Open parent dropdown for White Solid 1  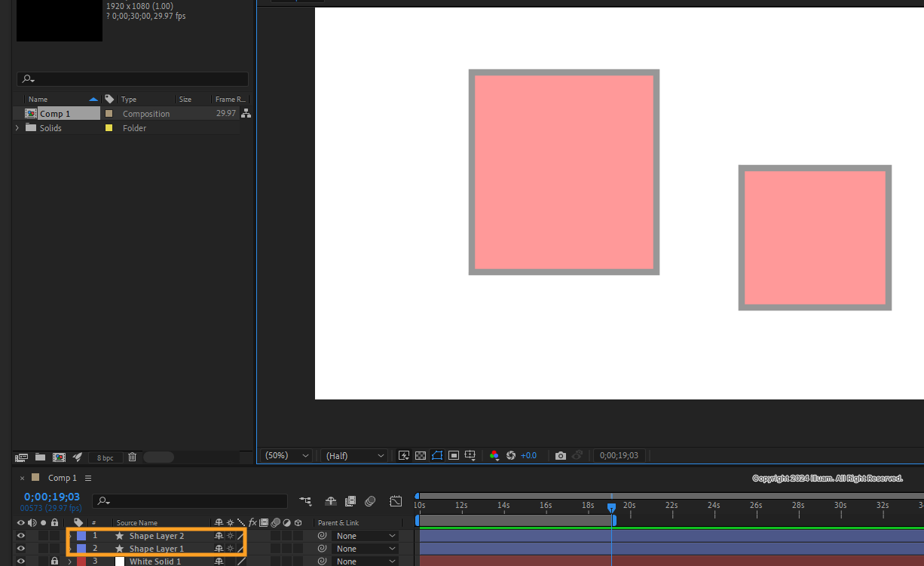tap(365, 561)
